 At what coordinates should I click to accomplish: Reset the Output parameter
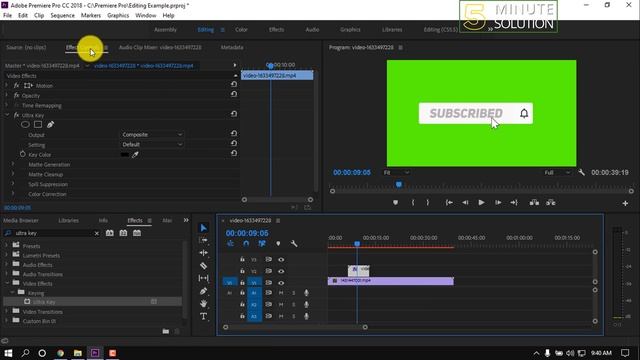click(x=234, y=133)
